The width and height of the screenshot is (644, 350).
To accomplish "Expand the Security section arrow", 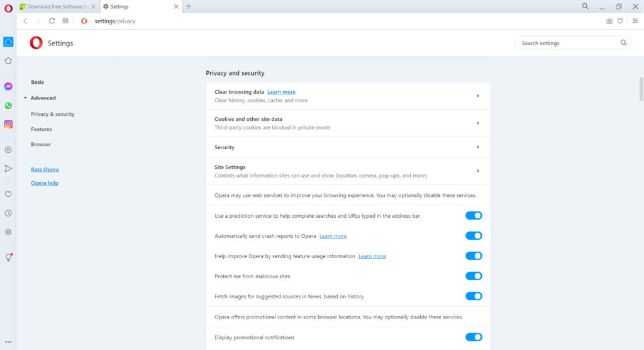I will (x=478, y=147).
